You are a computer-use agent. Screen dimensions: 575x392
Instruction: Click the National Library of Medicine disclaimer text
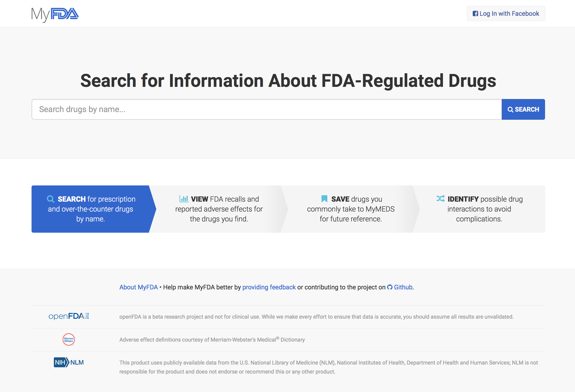click(329, 367)
